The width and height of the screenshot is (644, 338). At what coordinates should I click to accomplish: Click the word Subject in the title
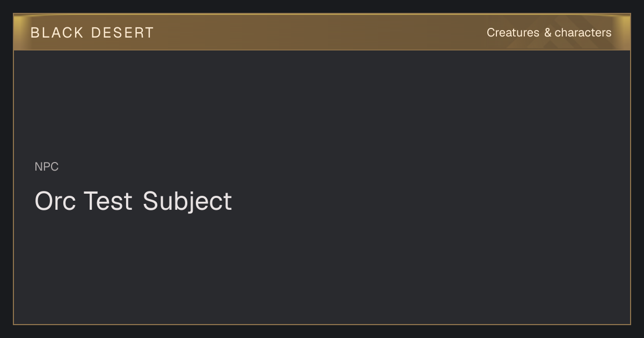[x=187, y=202]
